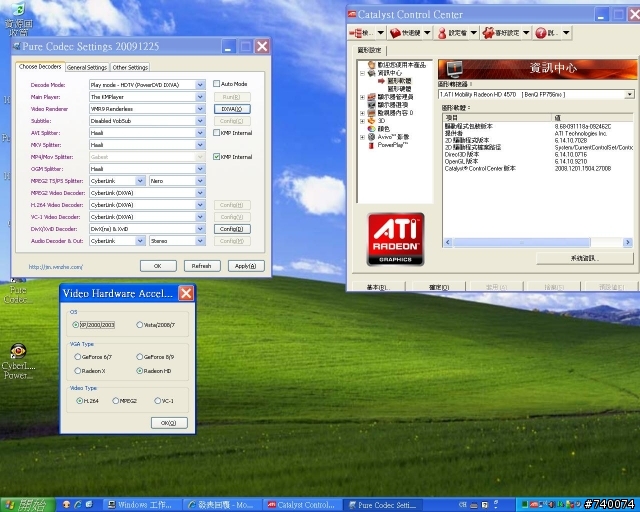Viewport: 640px width, 512px height.
Task: Enable KMP Internal for AVI Splitter
Action: click(217, 133)
